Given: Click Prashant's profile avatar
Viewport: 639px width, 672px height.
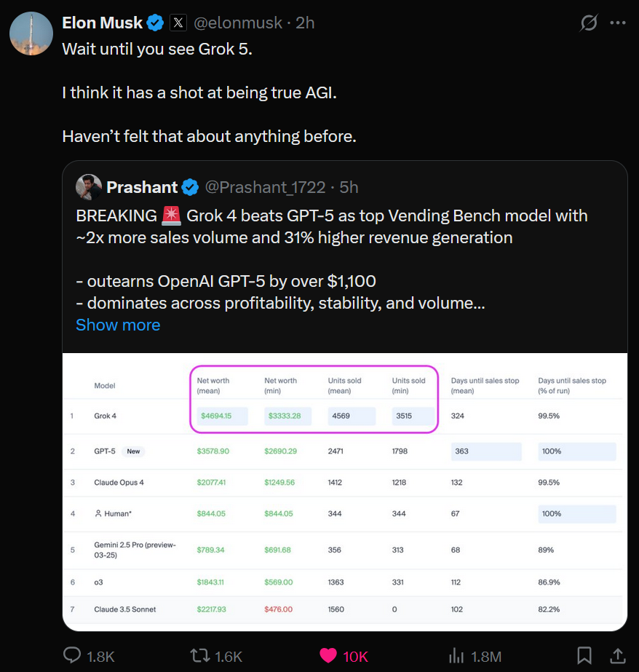Looking at the screenshot, I should (89, 187).
